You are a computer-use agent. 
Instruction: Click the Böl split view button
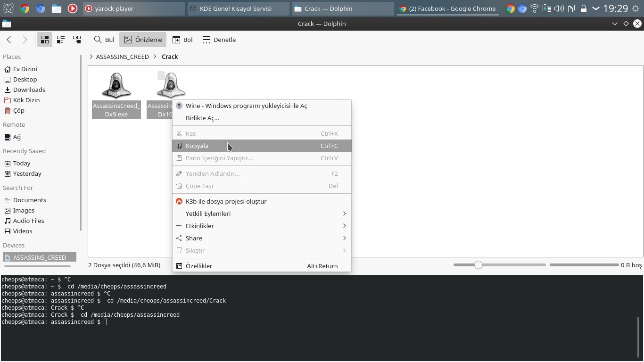pyautogui.click(x=182, y=40)
